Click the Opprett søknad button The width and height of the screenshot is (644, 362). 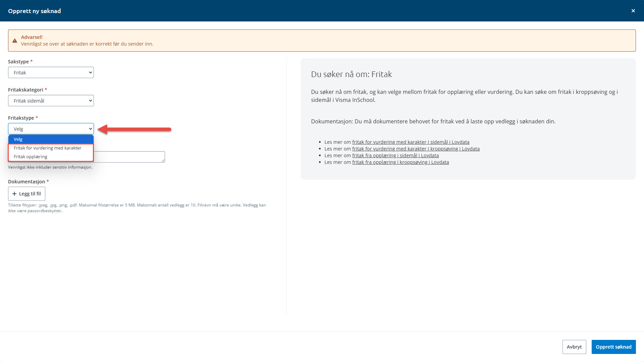pyautogui.click(x=613, y=347)
